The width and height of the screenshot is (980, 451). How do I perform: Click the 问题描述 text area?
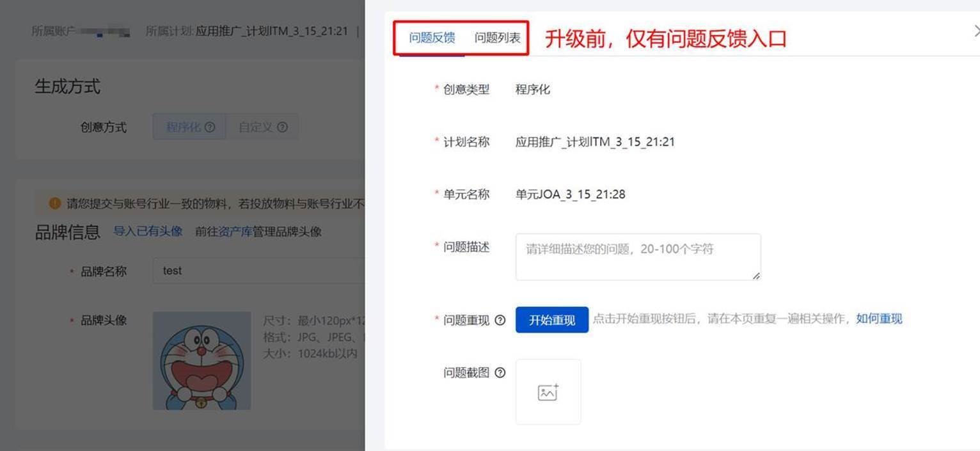click(637, 256)
